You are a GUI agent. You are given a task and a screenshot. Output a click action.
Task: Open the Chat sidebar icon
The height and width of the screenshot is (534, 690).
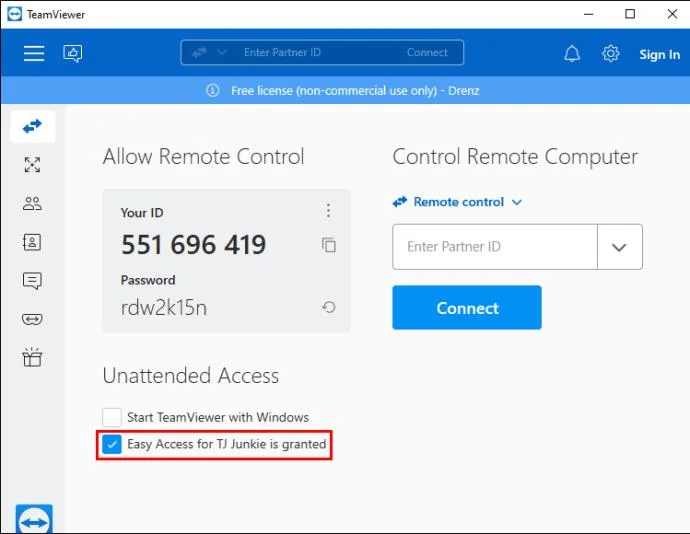(x=33, y=280)
